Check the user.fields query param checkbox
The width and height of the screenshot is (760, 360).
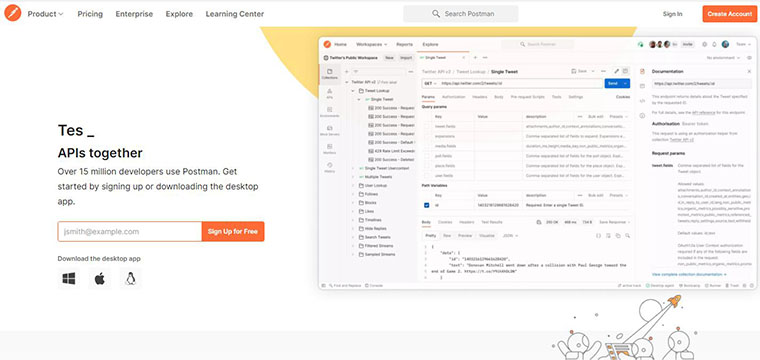pos(427,175)
